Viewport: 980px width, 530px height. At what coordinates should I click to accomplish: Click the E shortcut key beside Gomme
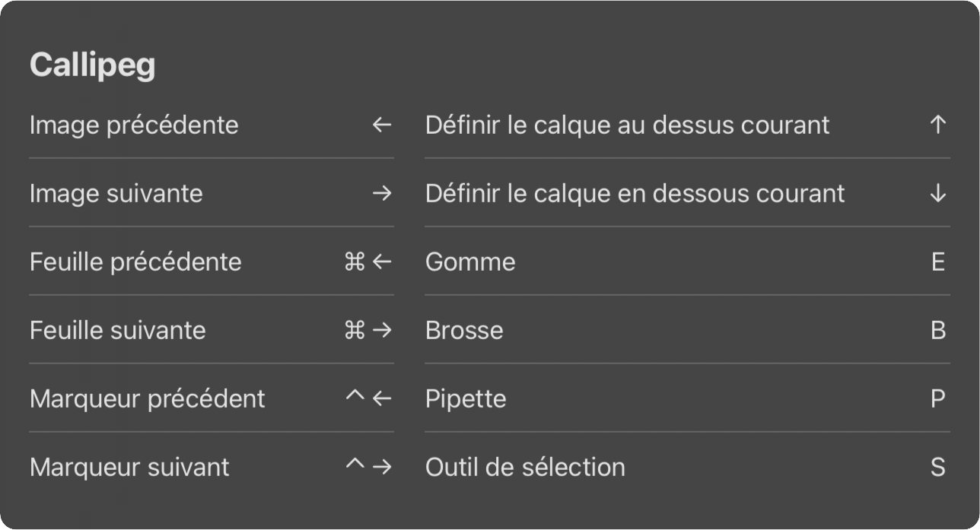click(x=939, y=262)
